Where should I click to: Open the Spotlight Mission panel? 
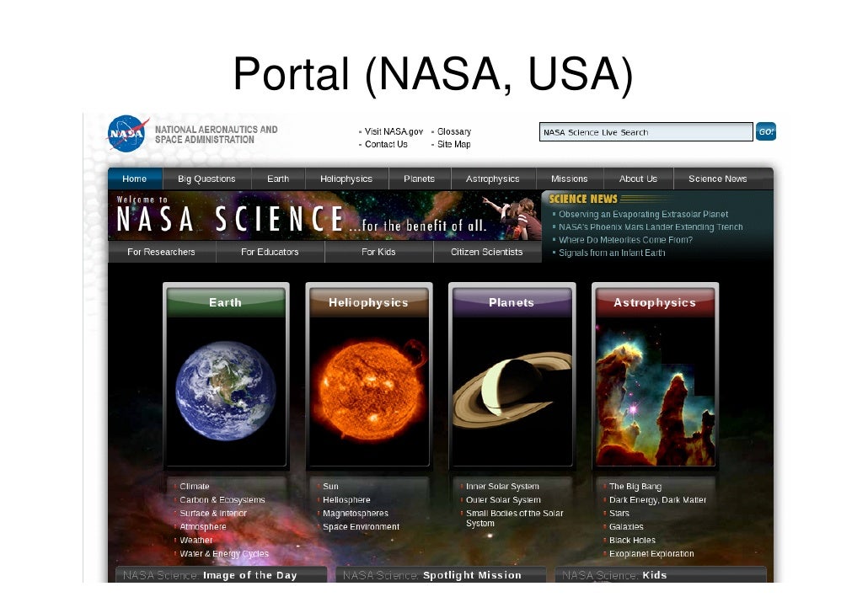click(441, 575)
